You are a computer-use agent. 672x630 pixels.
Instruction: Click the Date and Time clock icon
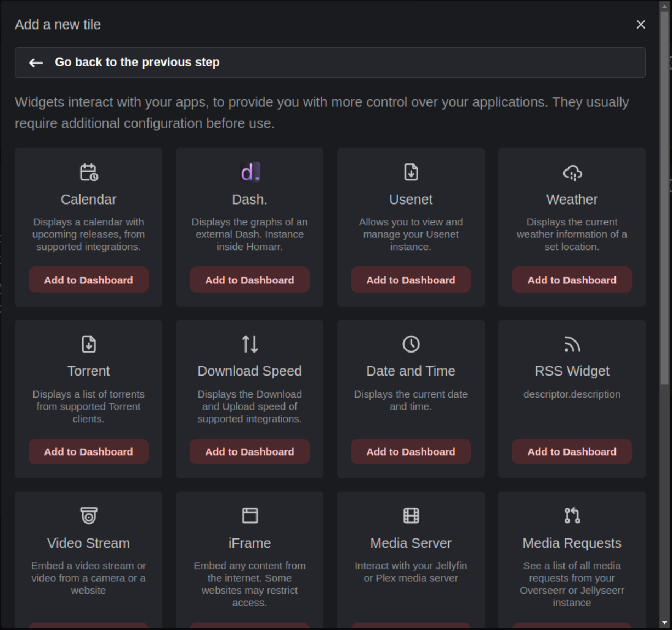point(411,344)
